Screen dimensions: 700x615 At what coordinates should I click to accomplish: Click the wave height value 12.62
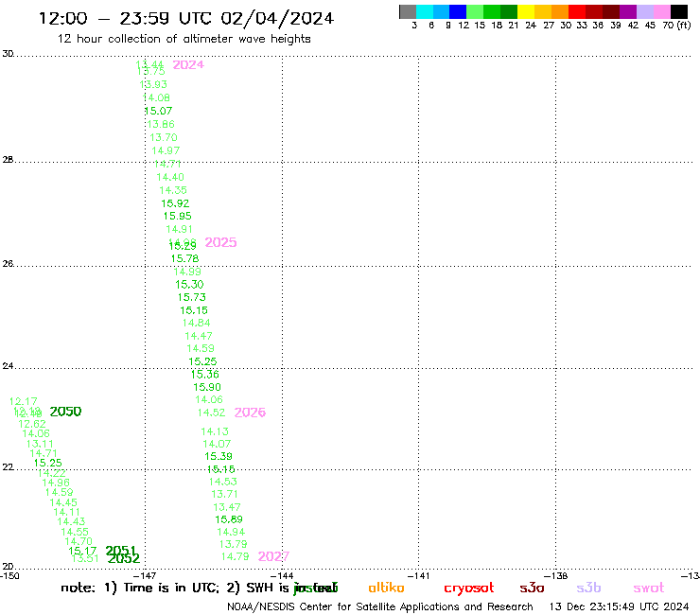click(32, 424)
